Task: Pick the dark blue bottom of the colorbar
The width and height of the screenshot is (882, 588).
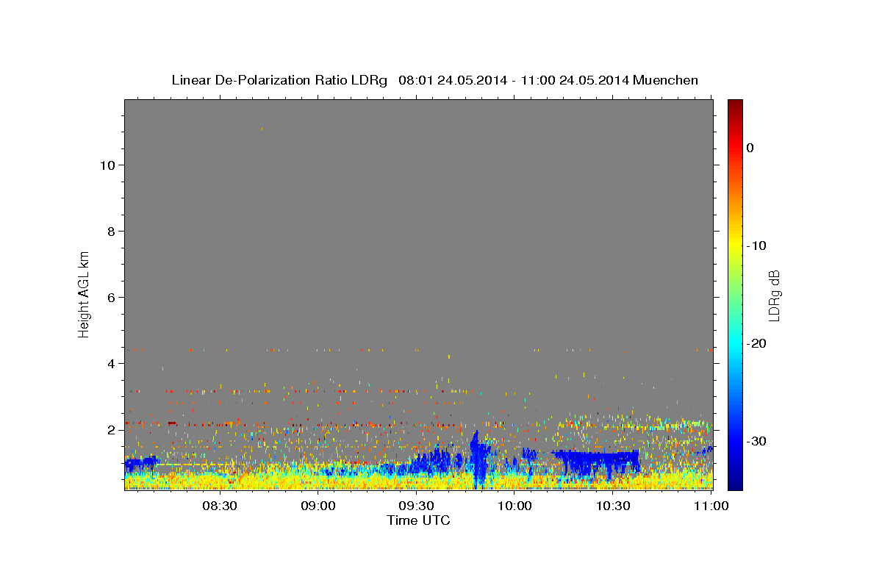Action: [735, 484]
